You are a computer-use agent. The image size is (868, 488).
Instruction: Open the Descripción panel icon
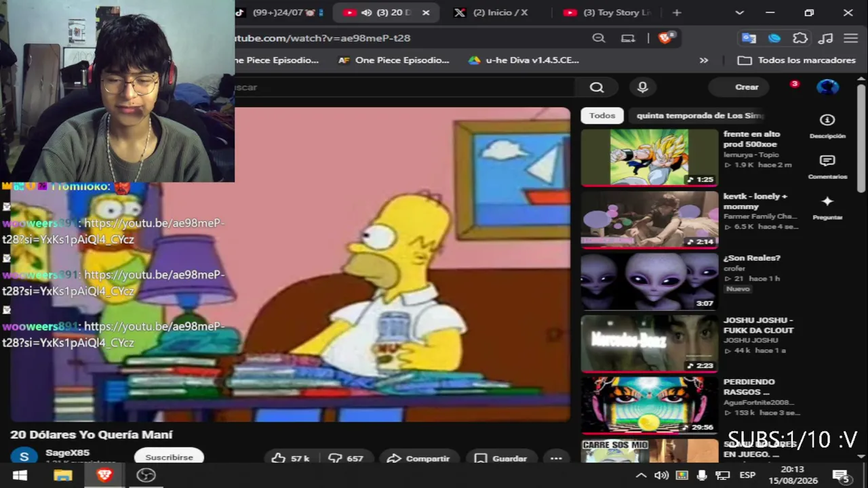click(827, 120)
